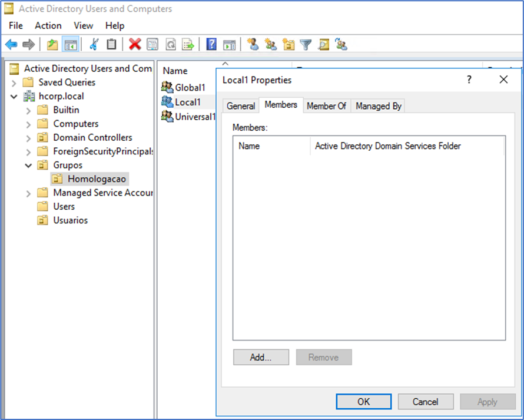Image resolution: width=524 pixels, height=420 pixels.
Task: Click the Export list toolbar icon
Action: click(x=188, y=44)
